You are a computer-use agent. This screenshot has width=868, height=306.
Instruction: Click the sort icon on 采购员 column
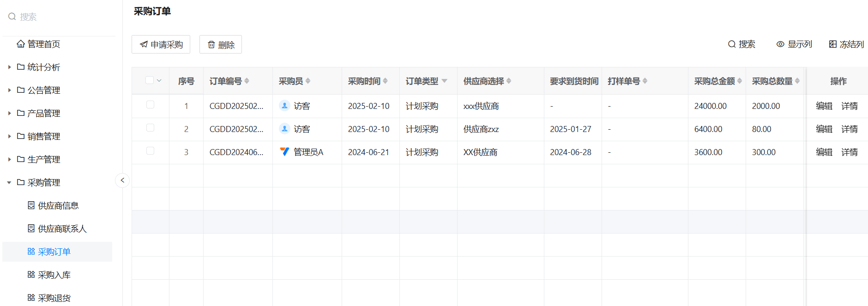click(308, 81)
